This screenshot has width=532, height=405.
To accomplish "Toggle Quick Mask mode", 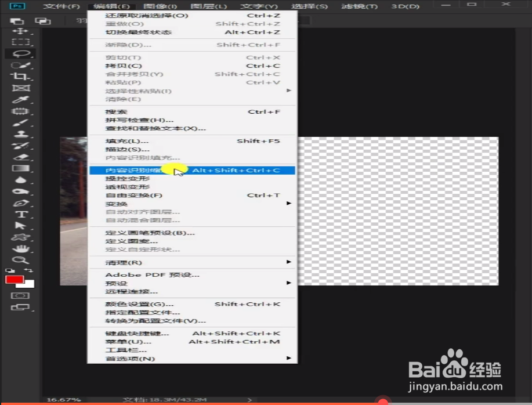I will pos(20,296).
